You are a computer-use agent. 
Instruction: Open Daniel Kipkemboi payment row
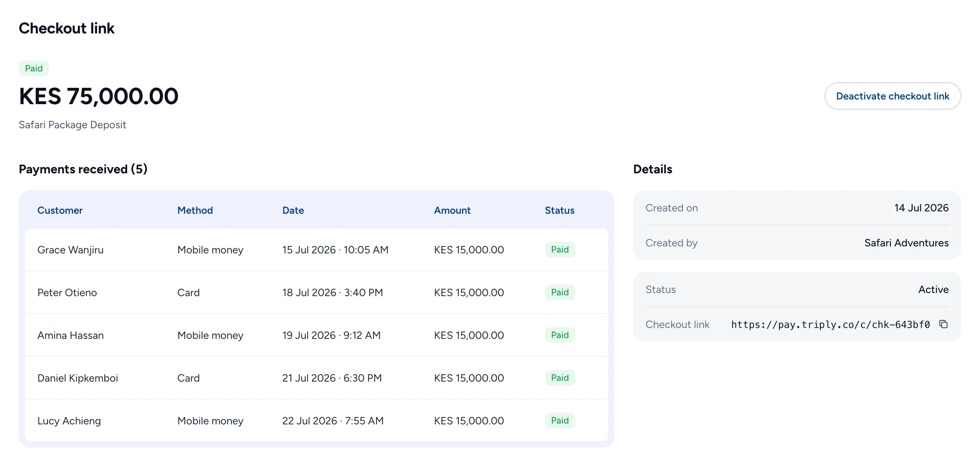[317, 378]
